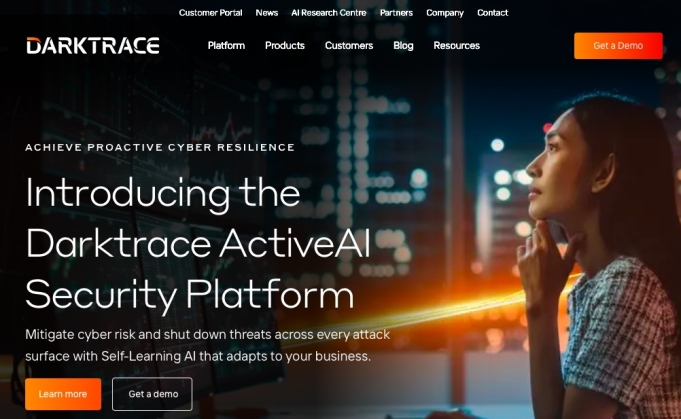Open the Customers menu
Viewport: 681px width, 419px height.
[x=349, y=46]
